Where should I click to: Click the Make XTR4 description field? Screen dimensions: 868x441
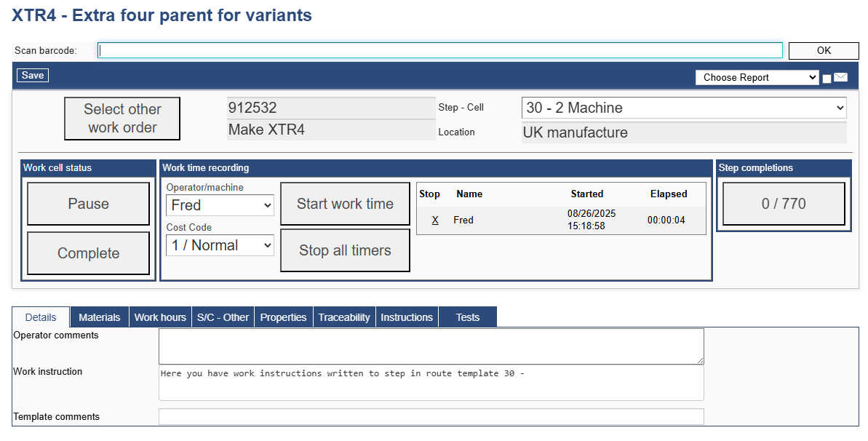click(331, 130)
